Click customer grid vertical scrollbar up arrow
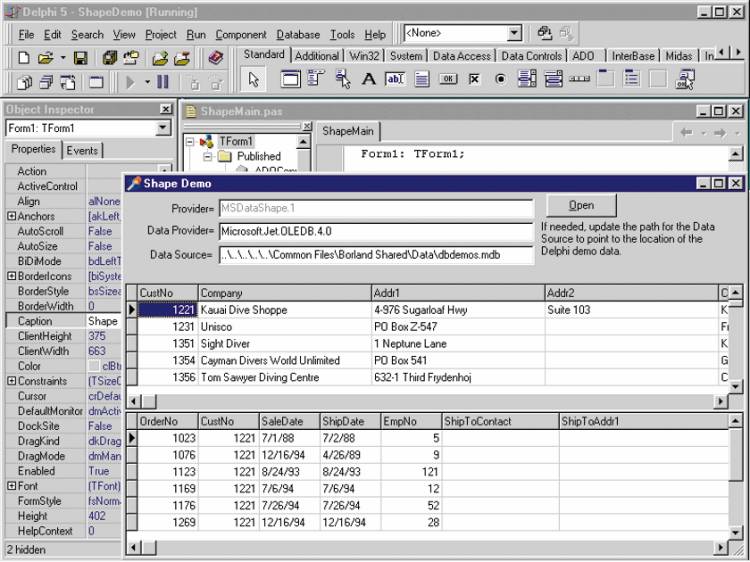This screenshot has height=562, width=750. pos(735,292)
